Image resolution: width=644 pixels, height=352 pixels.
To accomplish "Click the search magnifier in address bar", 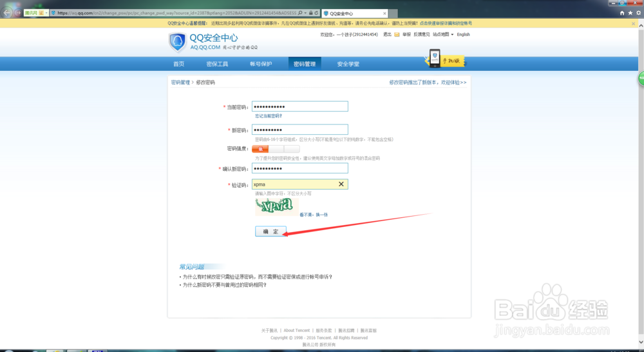I will click(x=301, y=13).
